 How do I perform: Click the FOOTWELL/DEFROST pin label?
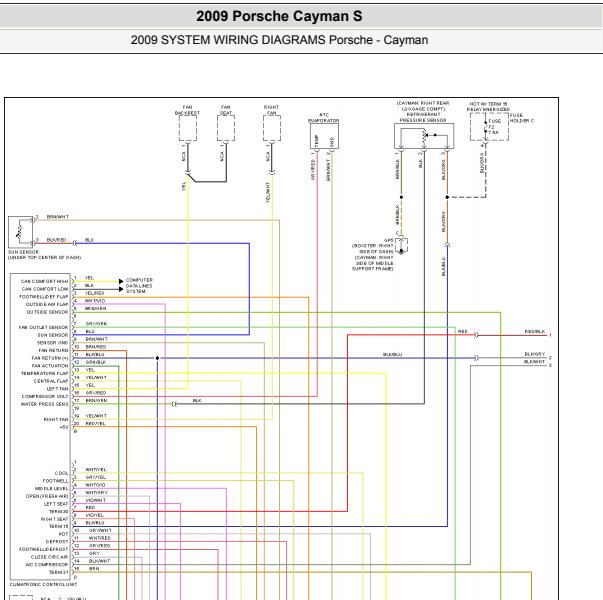(43, 549)
